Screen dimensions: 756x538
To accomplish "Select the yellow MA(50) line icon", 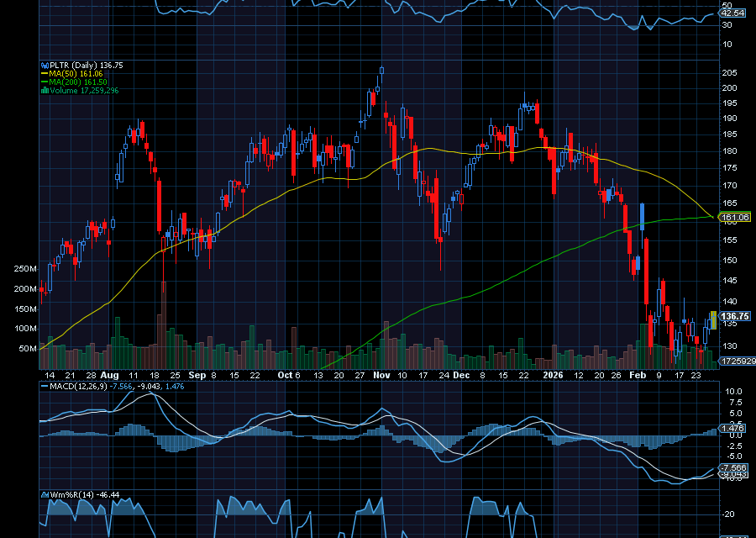I will 45,73.
